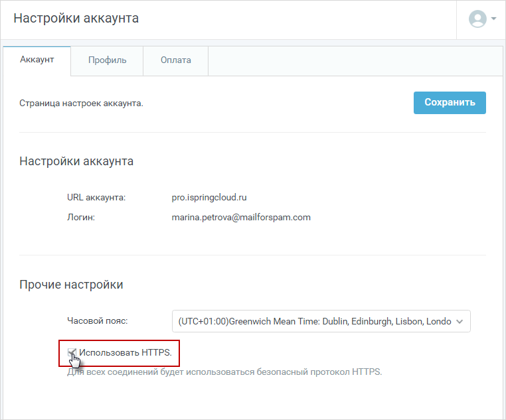Click the Часовой пояс field label
Viewport: 506px width, 420px height.
(x=98, y=320)
